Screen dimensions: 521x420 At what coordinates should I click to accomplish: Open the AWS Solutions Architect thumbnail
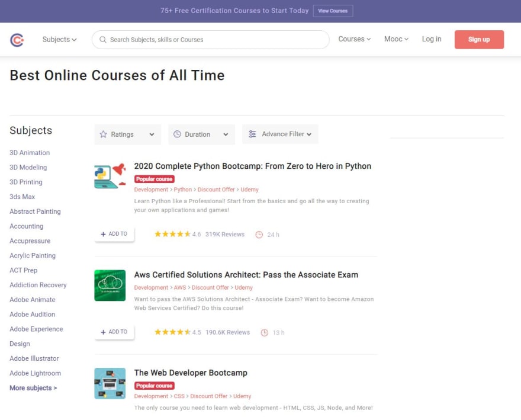(x=110, y=286)
